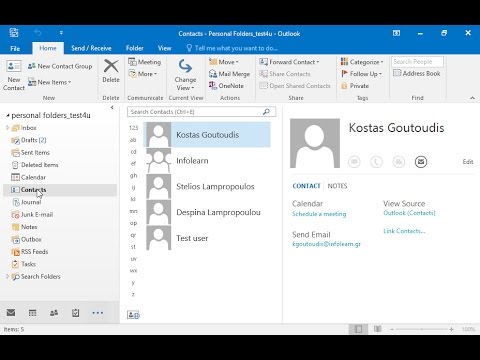The image size is (480, 360).
Task: Open the Follow Up dropdown
Action: point(361,74)
